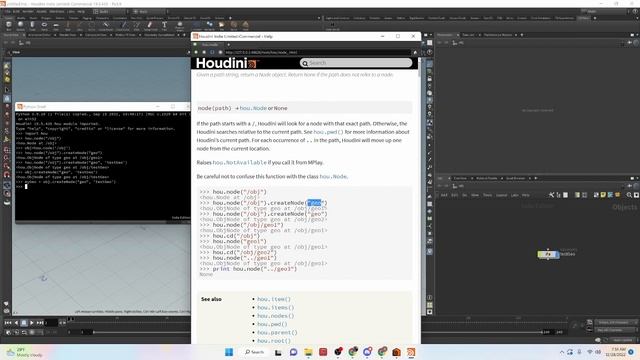Click the Windows Start button

point(229,352)
